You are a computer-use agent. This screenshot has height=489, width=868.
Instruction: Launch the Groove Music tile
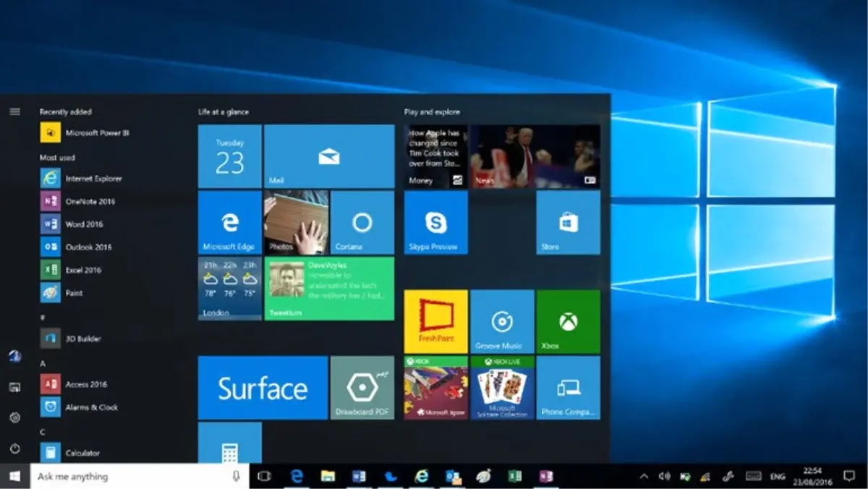502,322
